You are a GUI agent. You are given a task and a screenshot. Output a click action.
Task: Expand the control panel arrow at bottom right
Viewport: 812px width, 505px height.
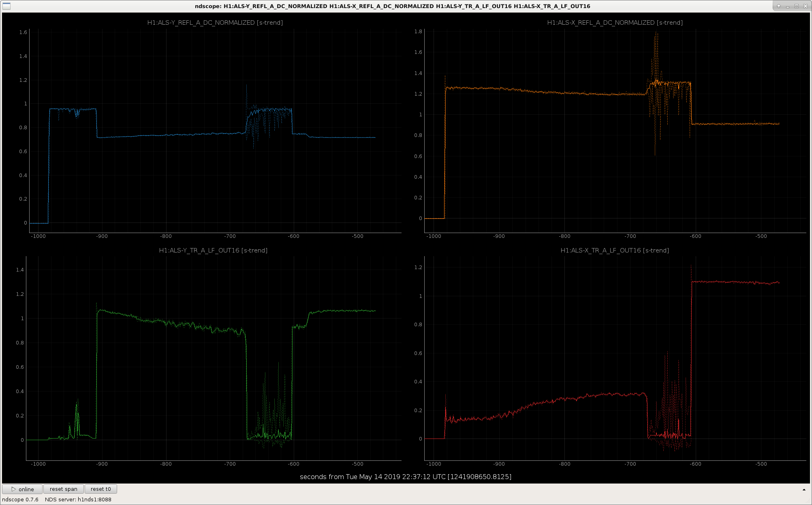(804, 490)
